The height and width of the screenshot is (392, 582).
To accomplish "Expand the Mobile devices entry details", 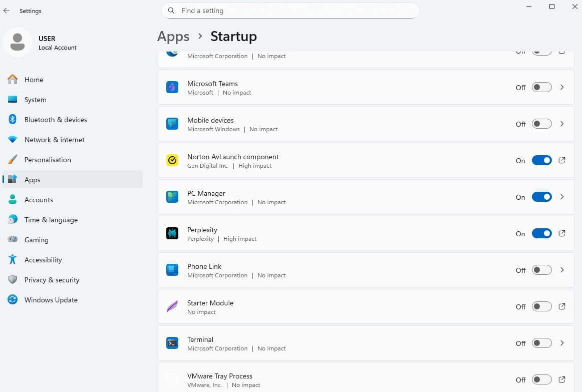I will point(562,124).
